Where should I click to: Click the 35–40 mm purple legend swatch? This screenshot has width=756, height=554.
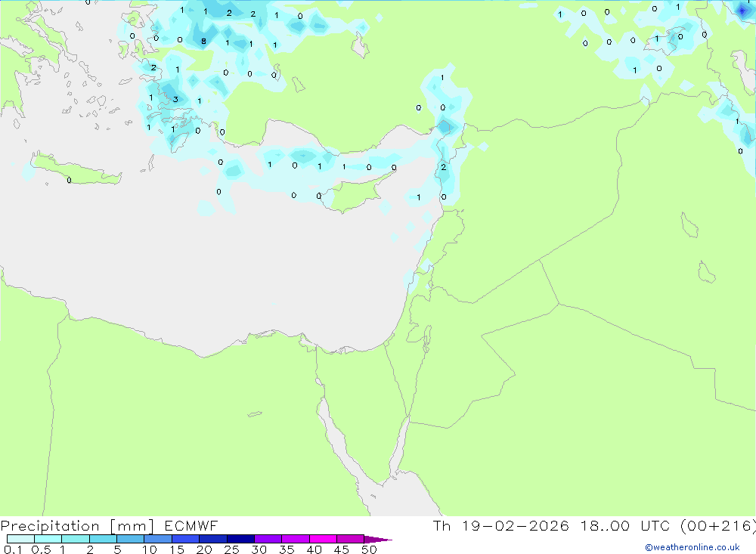pyautogui.click(x=296, y=539)
